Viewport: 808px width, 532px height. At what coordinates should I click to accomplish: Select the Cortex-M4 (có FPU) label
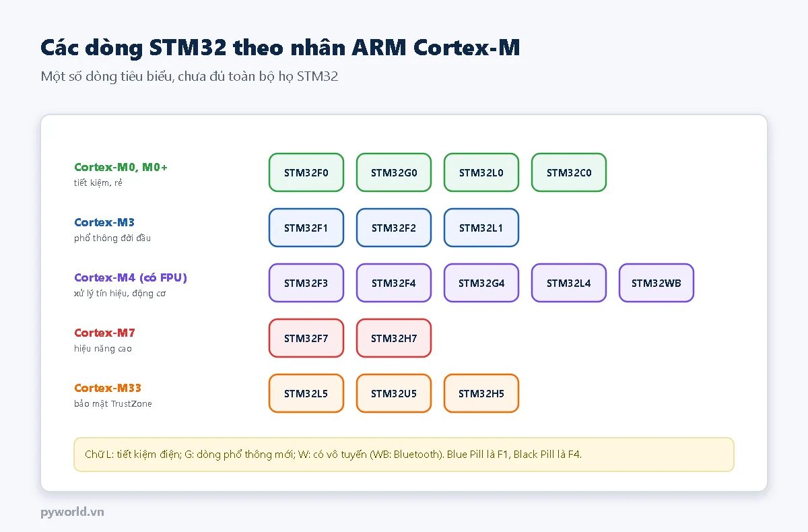131,277
